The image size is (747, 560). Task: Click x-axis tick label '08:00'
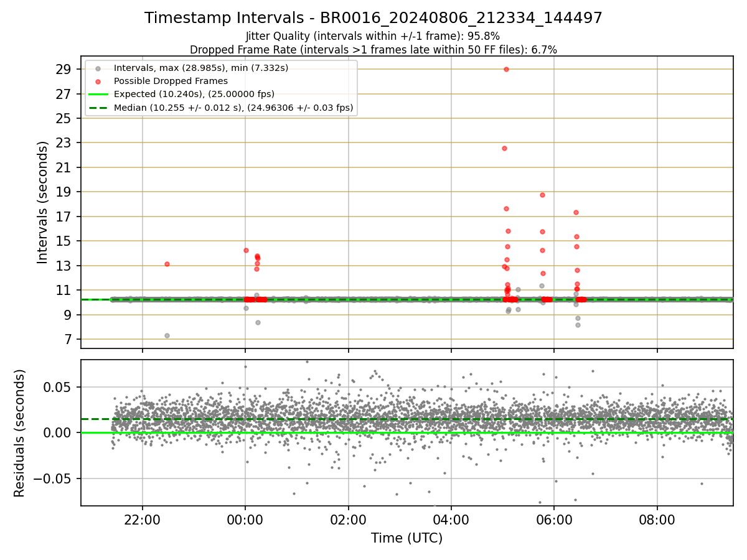click(657, 520)
